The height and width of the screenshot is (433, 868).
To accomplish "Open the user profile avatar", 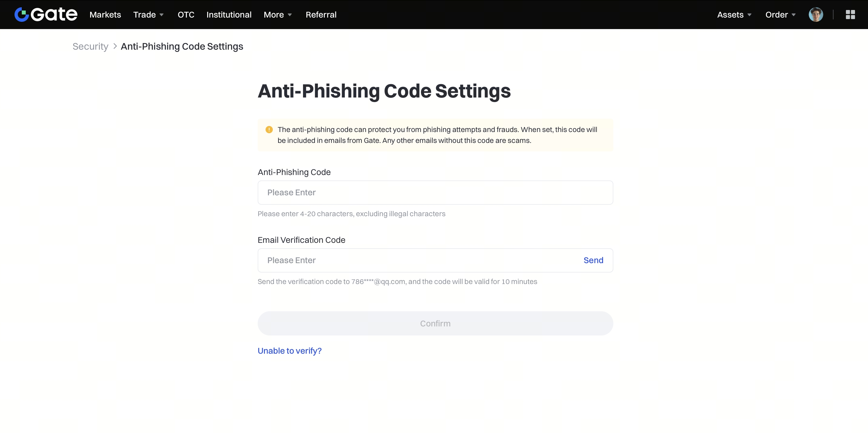I will click(815, 15).
